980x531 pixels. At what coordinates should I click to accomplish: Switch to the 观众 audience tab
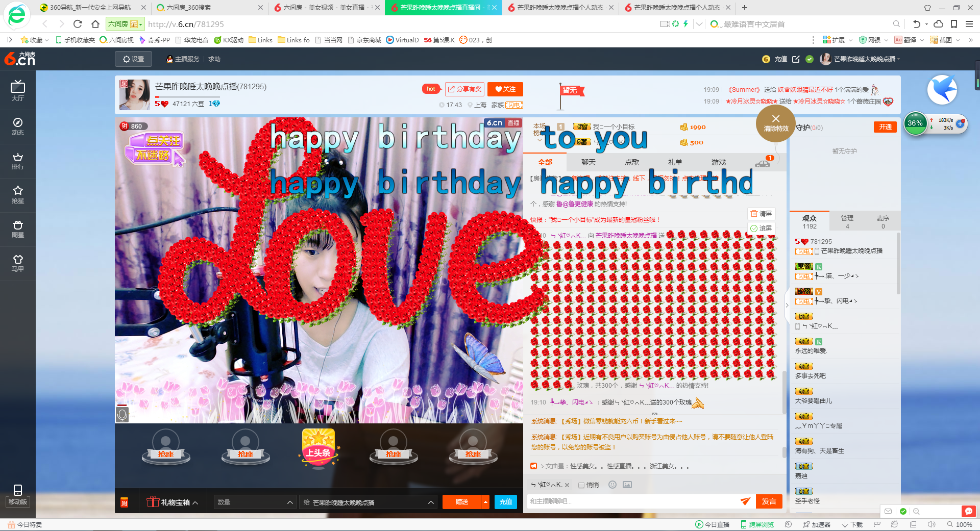coord(810,221)
